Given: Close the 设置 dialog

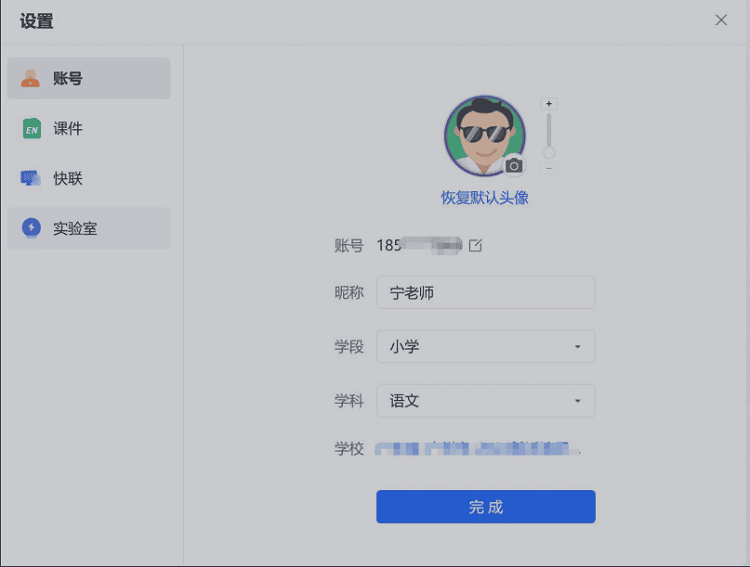Looking at the screenshot, I should tap(721, 20).
